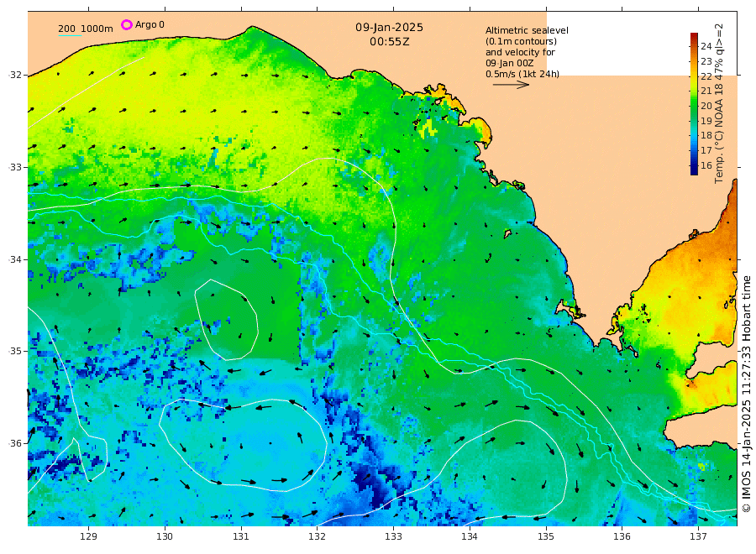This screenshot has height=554, width=756.
Task: Click the 'Altimetric sealevel' caption line
Action: tap(527, 30)
